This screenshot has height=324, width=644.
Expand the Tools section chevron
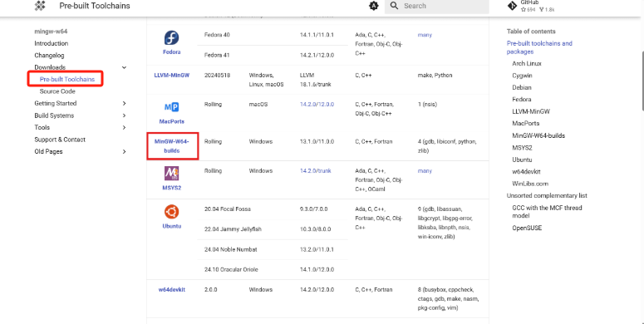click(x=124, y=128)
